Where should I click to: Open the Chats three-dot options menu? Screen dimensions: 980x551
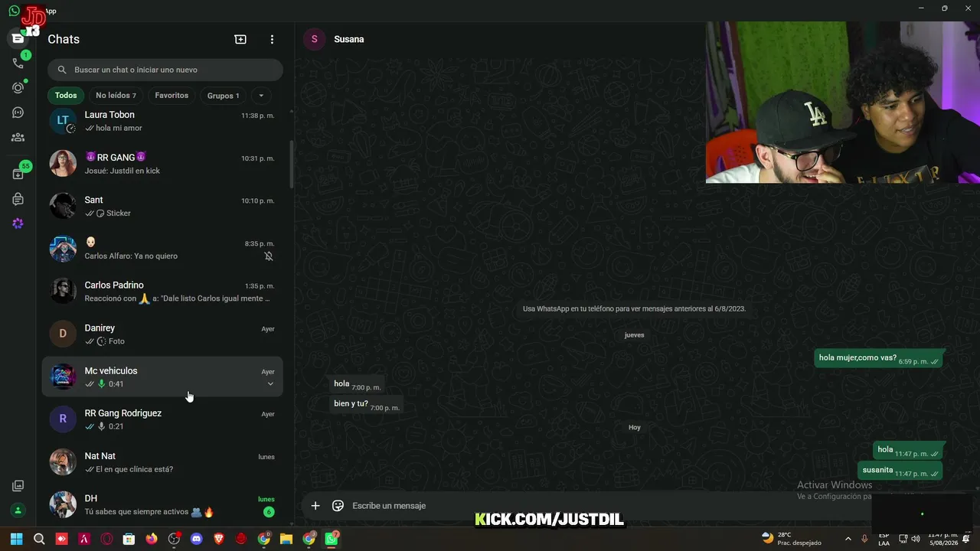(272, 39)
